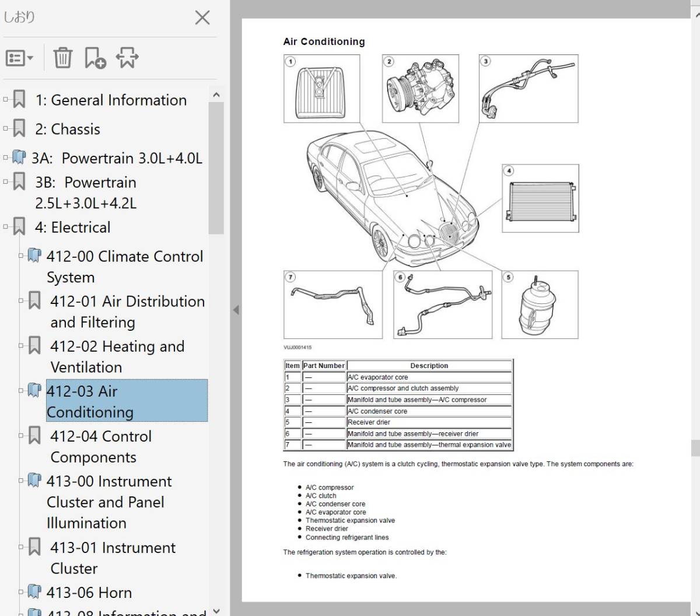
Task: Click table cell 'Receiver drier'
Action: (429, 422)
